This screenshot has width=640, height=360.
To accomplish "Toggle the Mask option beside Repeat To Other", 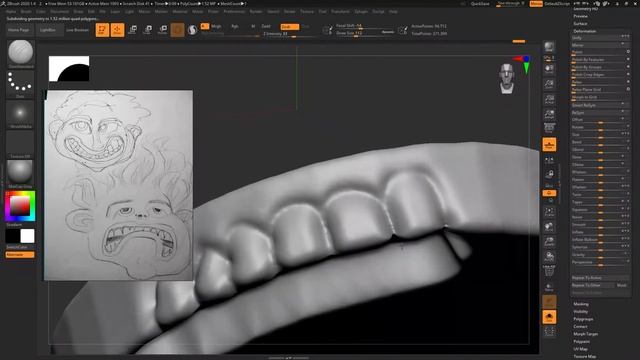I will click(x=622, y=285).
